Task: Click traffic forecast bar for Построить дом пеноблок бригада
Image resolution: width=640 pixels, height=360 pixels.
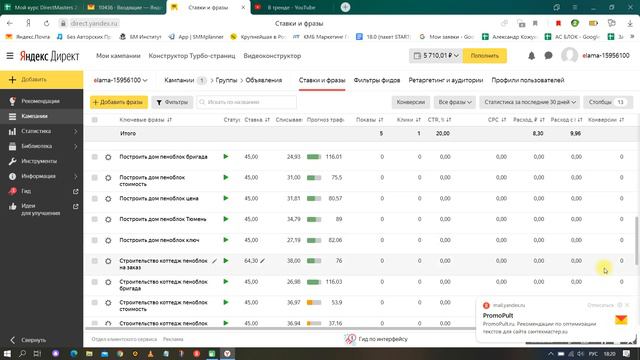Action: click(x=314, y=157)
